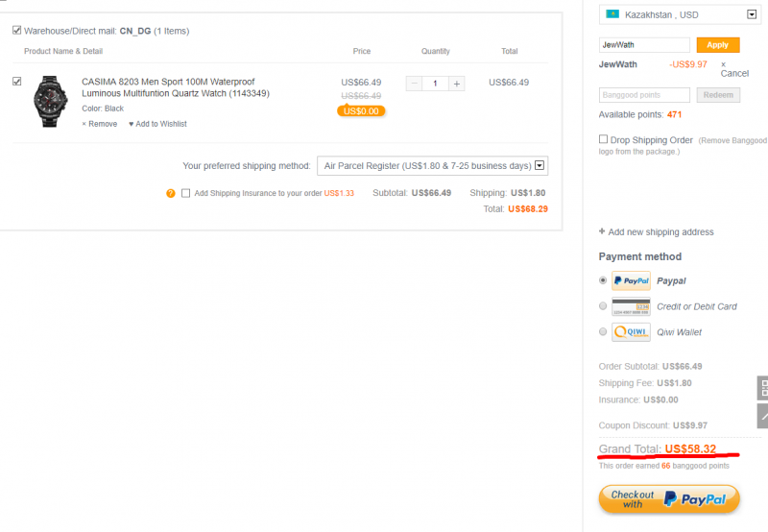The image size is (768, 532).
Task: Increase watch quantity with plus button
Action: [457, 84]
